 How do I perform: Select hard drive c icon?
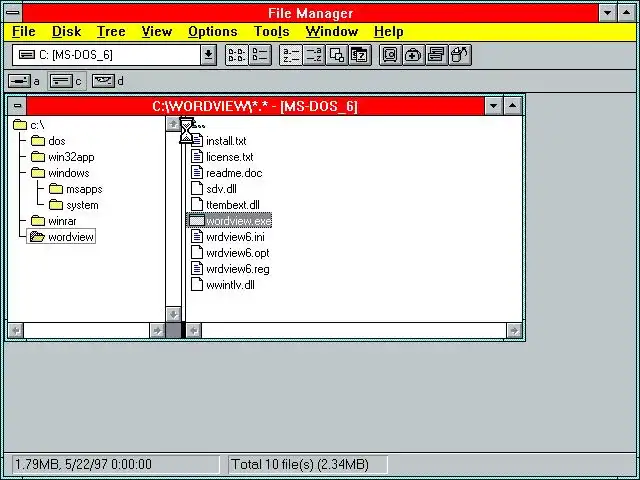(x=61, y=81)
